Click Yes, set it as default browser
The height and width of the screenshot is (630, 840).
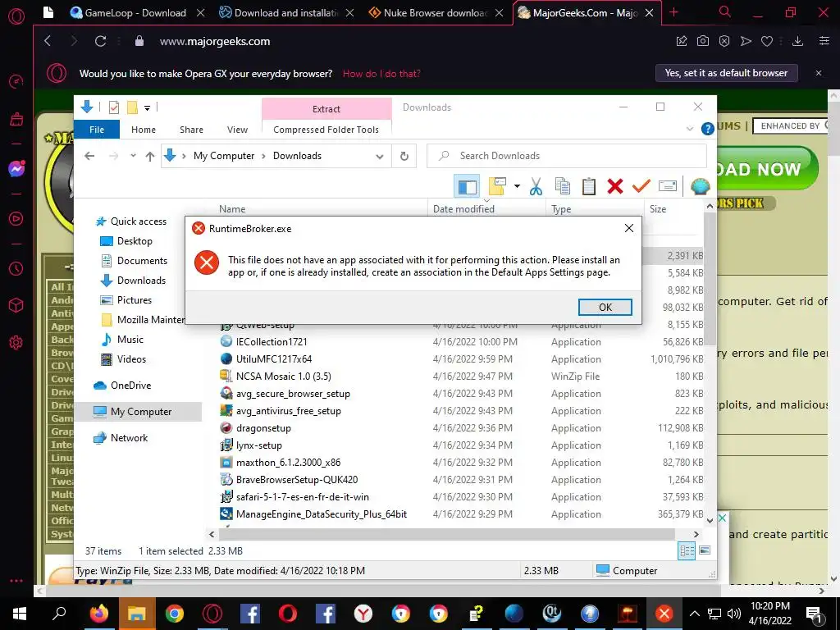pos(727,73)
